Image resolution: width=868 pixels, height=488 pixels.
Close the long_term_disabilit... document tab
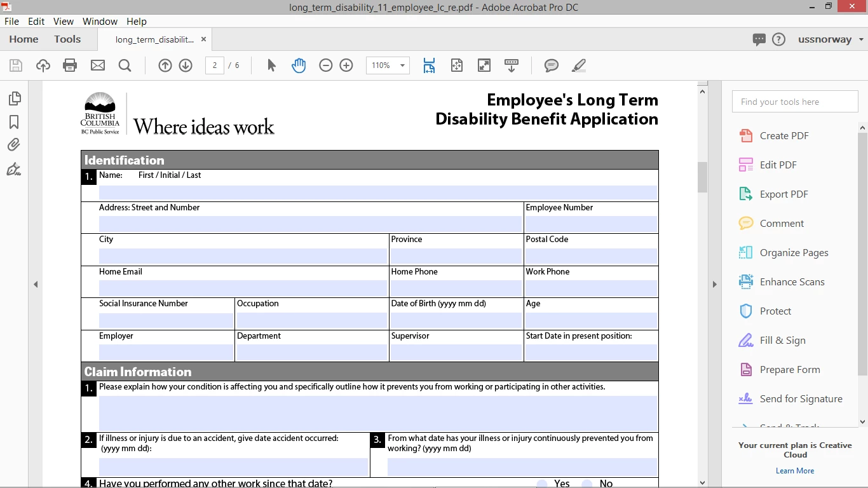(203, 39)
